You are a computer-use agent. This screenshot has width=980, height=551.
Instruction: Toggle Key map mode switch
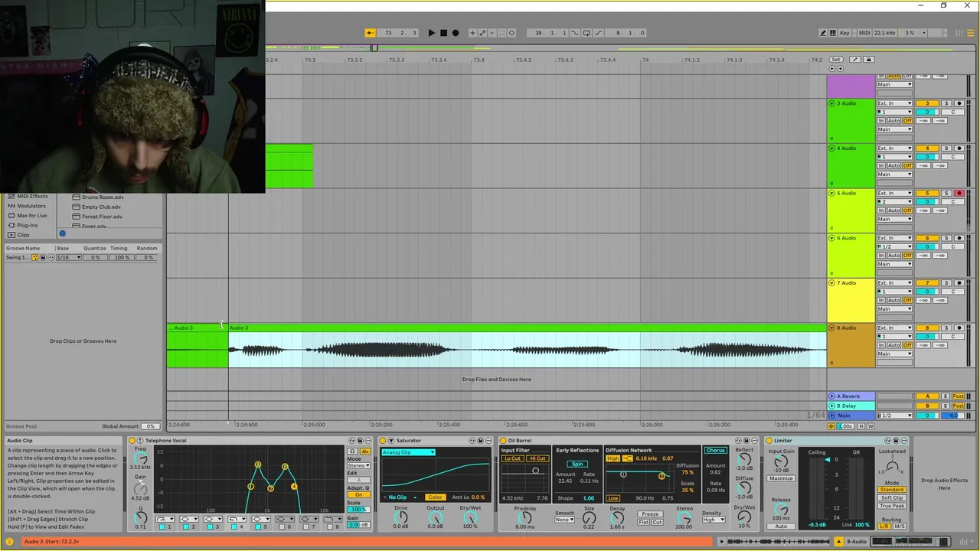point(844,33)
